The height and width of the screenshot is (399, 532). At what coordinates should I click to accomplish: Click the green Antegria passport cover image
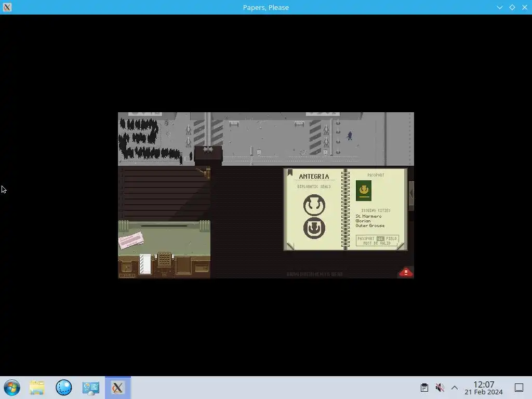coord(364,191)
